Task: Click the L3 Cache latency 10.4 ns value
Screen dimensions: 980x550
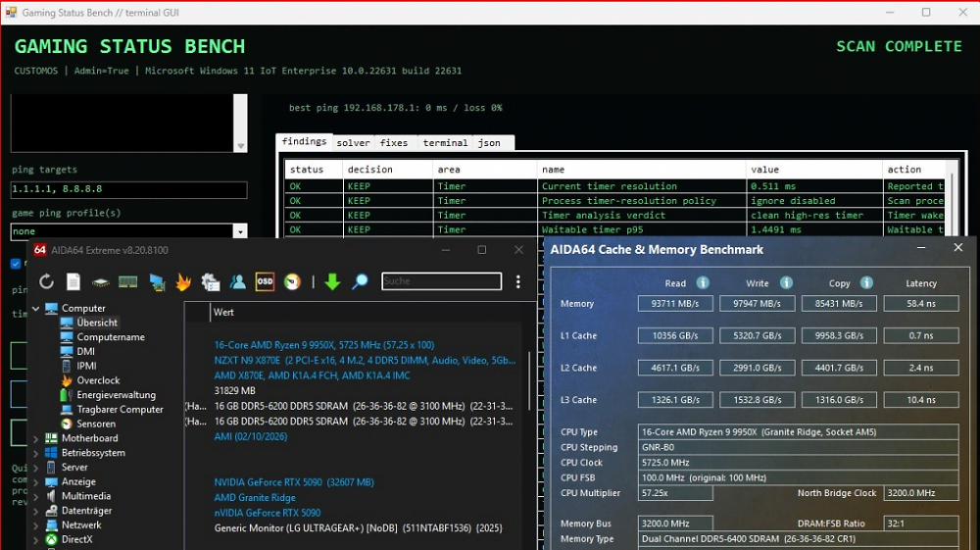Action: tap(920, 400)
